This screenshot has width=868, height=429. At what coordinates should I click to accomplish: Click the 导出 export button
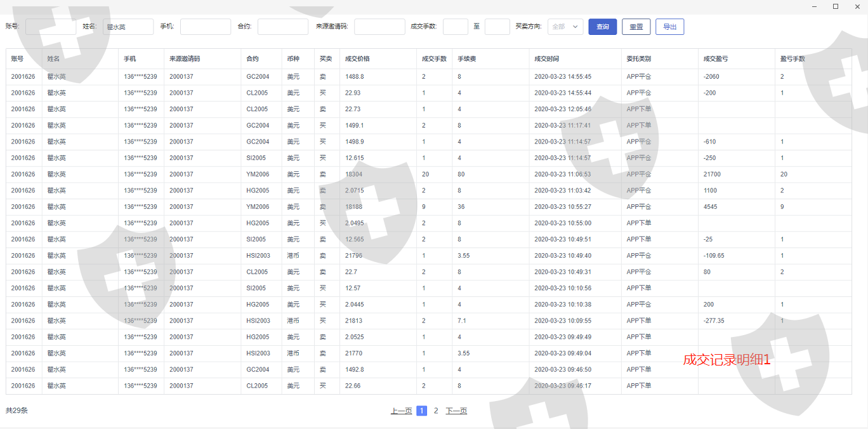click(669, 27)
